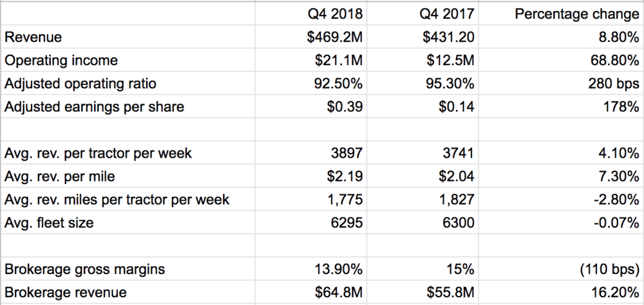Select the Q4 2017 column header cell
This screenshot has width=644, height=305.
(x=451, y=14)
